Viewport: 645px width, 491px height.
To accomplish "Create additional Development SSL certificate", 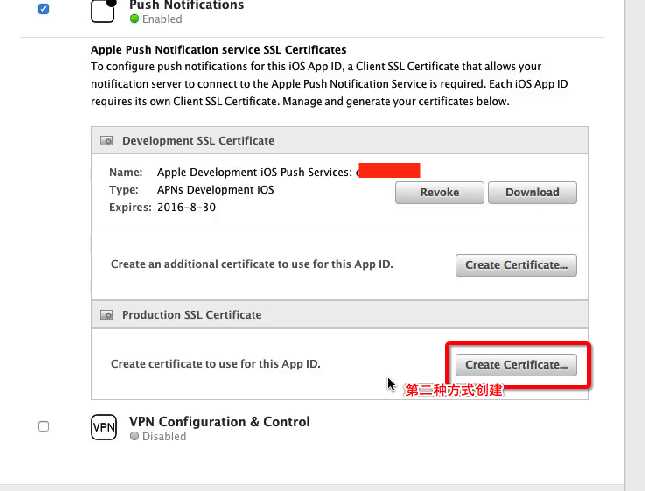I will click(516, 265).
